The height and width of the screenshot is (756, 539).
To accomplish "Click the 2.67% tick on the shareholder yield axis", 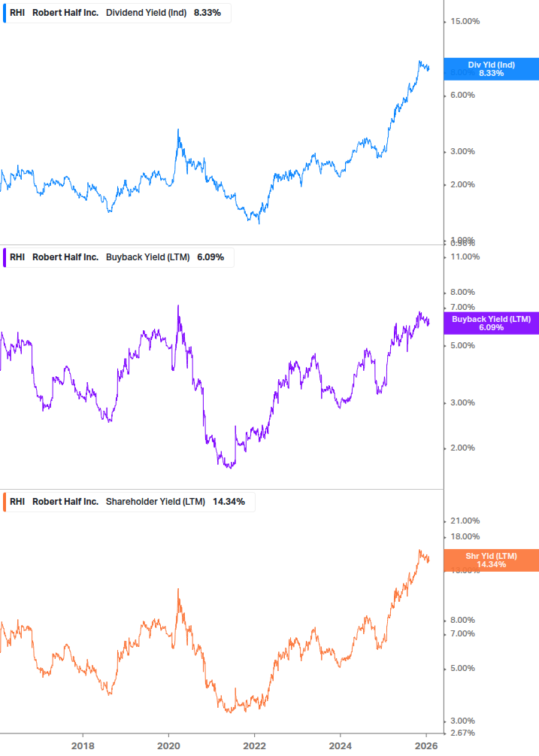I will point(462,733).
